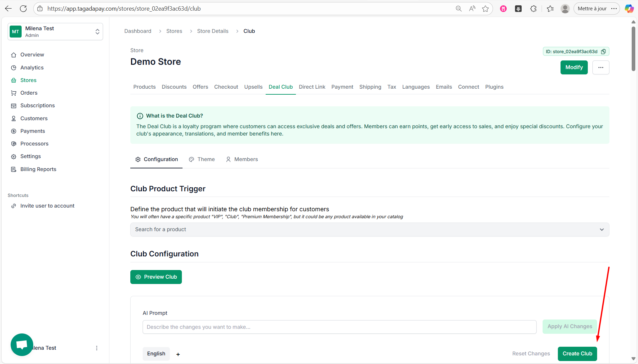Reload the page with refresh icon
The width and height of the screenshot is (638, 364).
coord(23,9)
